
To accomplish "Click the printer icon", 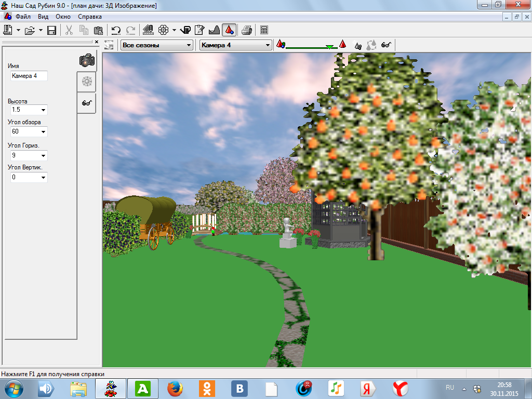I will coord(247,30).
